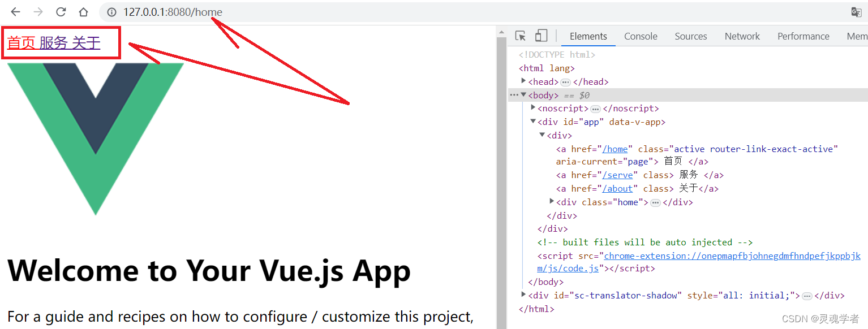The width and height of the screenshot is (868, 329).
Task: View site information icon in address bar
Action: coord(112,12)
